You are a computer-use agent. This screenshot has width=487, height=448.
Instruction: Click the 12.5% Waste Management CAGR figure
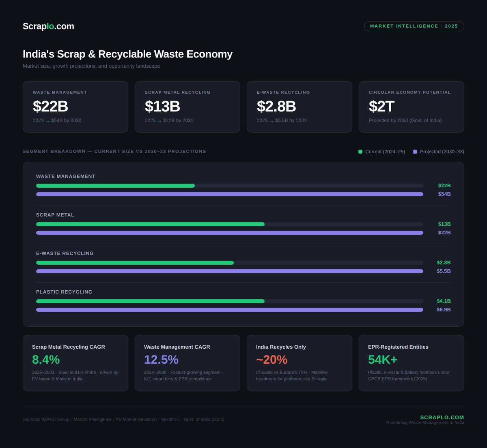pyautogui.click(x=161, y=360)
